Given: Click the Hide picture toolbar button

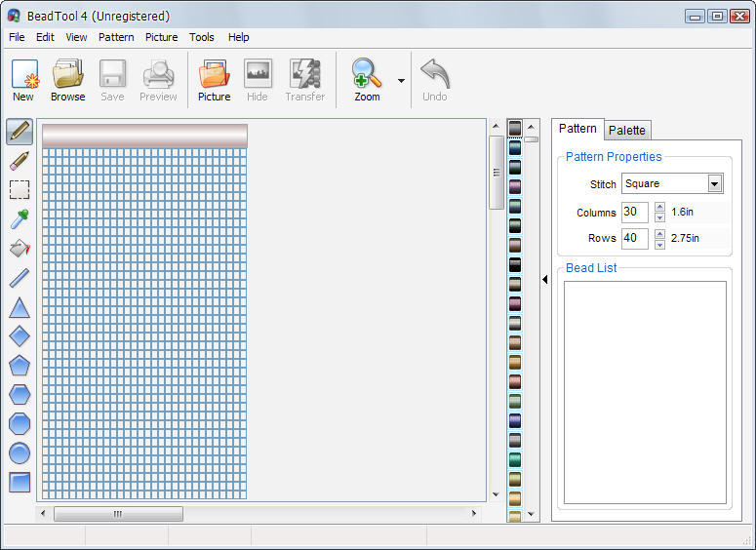Looking at the screenshot, I should tap(258, 80).
